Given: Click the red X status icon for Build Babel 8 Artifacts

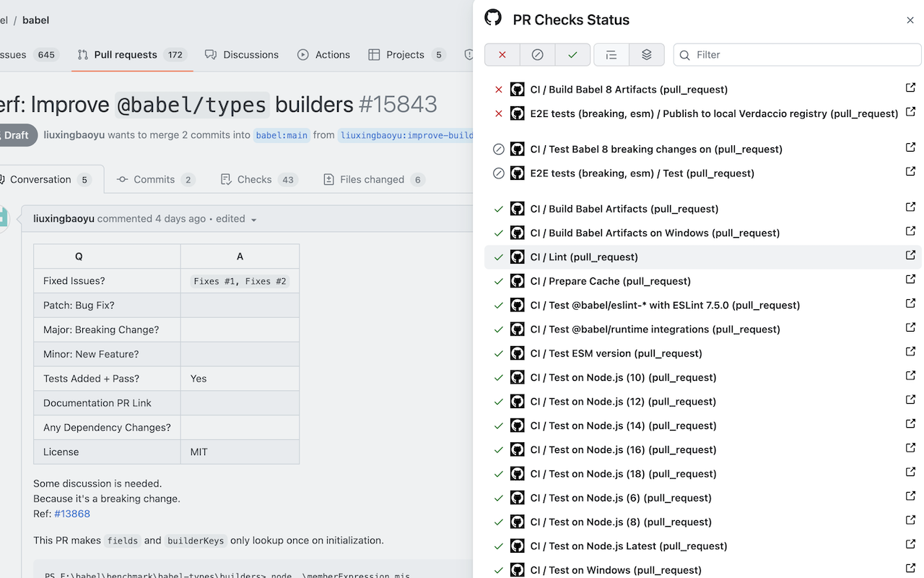Looking at the screenshot, I should (x=498, y=90).
